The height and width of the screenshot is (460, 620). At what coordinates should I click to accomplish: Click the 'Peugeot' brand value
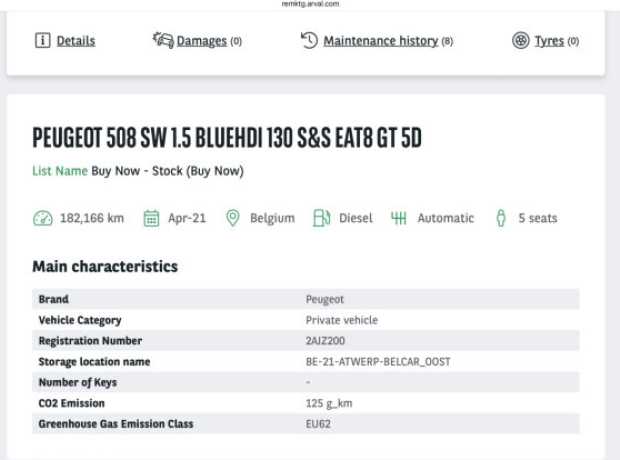coord(325,299)
